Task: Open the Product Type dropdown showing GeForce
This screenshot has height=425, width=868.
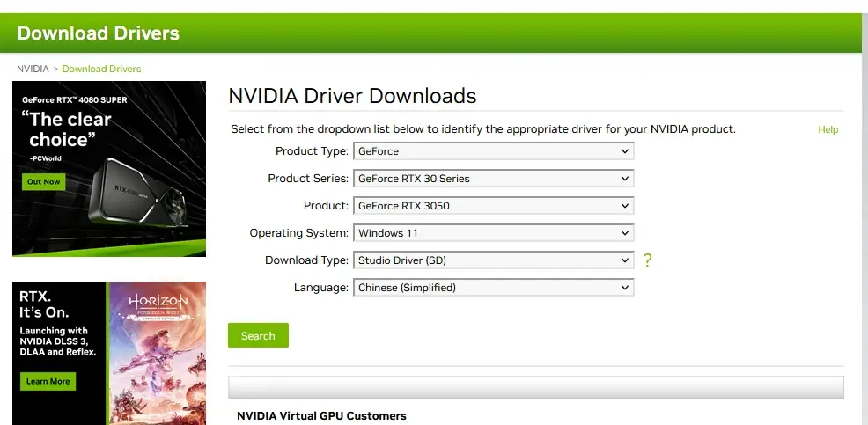Action: click(x=493, y=151)
